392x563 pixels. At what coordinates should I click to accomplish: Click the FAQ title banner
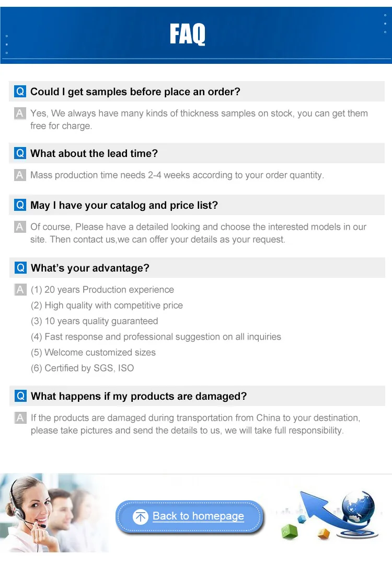click(x=188, y=35)
